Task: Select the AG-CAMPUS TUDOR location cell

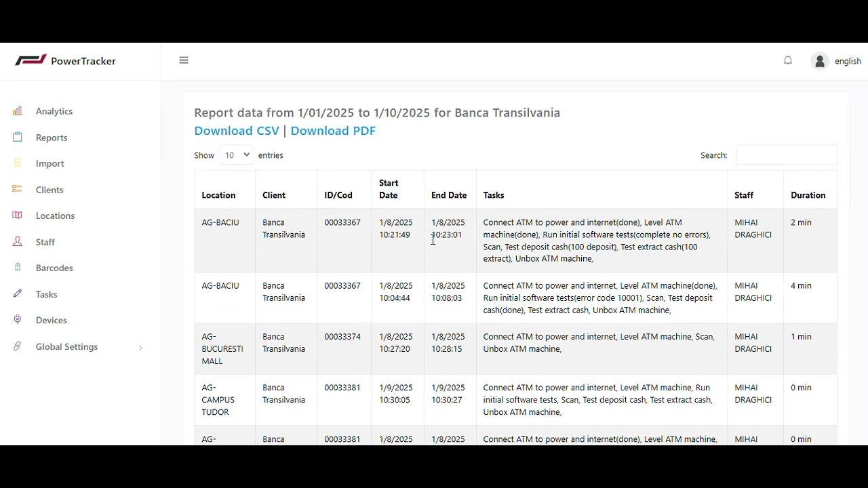Action: coord(224,400)
